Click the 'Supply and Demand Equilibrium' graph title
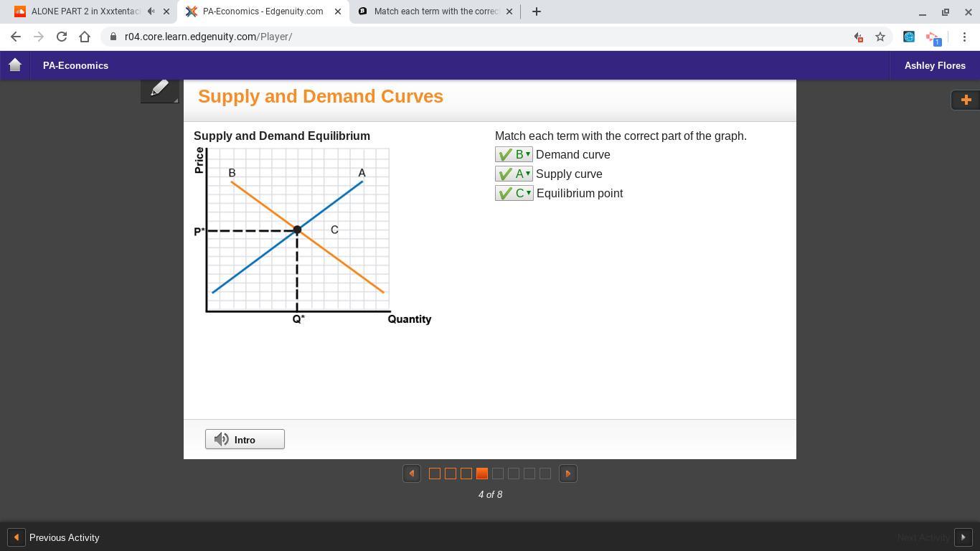The image size is (980, 551). coord(282,136)
